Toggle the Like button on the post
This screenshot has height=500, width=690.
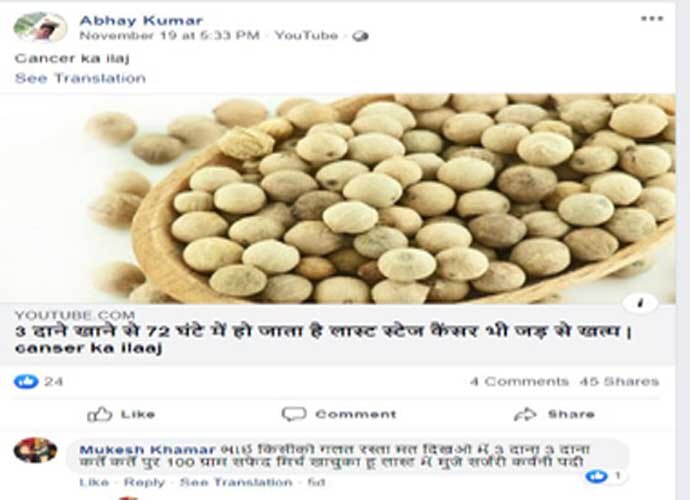[x=121, y=414]
